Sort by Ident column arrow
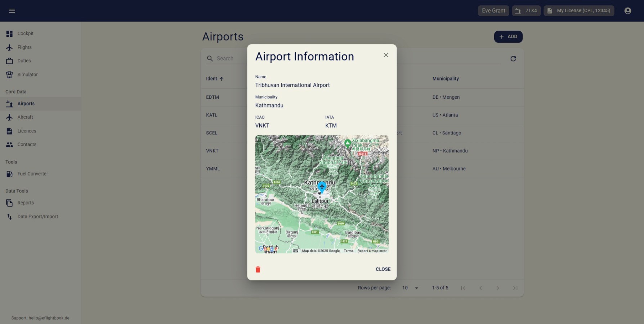644x324 pixels. (222, 79)
